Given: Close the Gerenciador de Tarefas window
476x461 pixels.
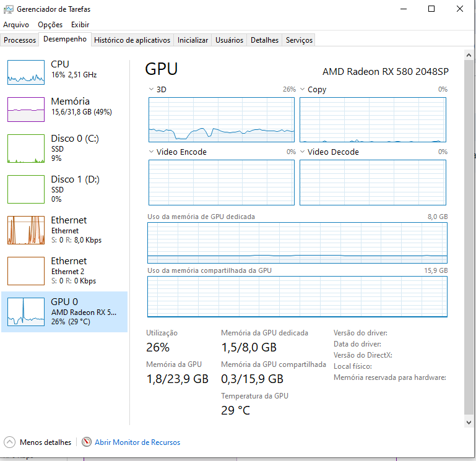Looking at the screenshot, I should pyautogui.click(x=460, y=9).
